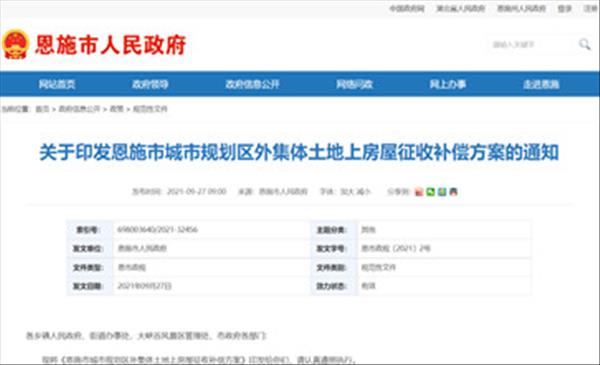Click the source 恩施市人民政府 beside 来源
600x365 pixels.
283,192
